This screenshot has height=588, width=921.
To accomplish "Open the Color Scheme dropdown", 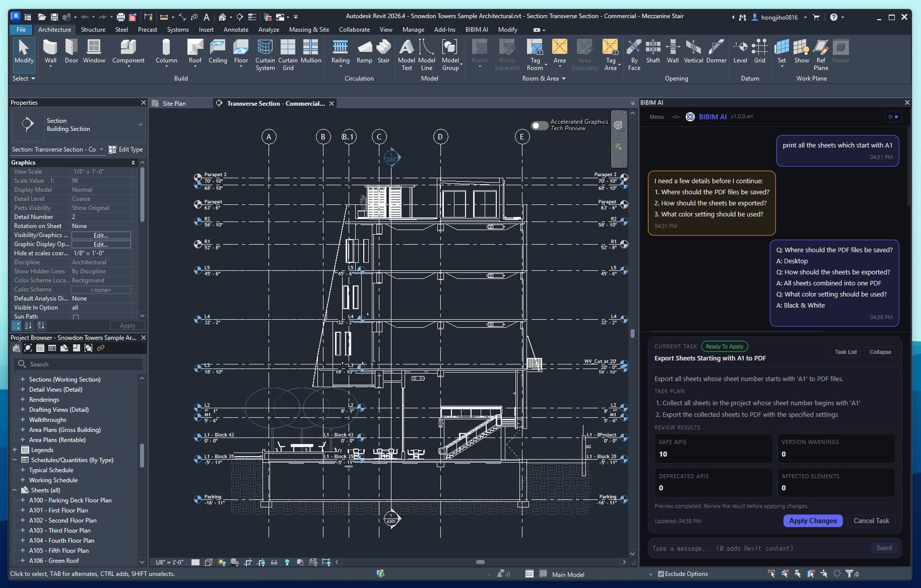I will click(x=101, y=289).
